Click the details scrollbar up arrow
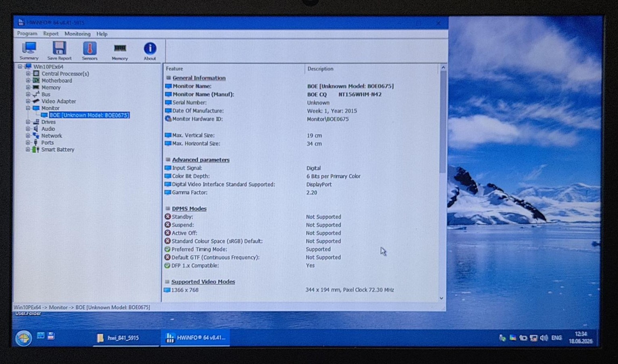This screenshot has width=618, height=364. click(x=443, y=68)
